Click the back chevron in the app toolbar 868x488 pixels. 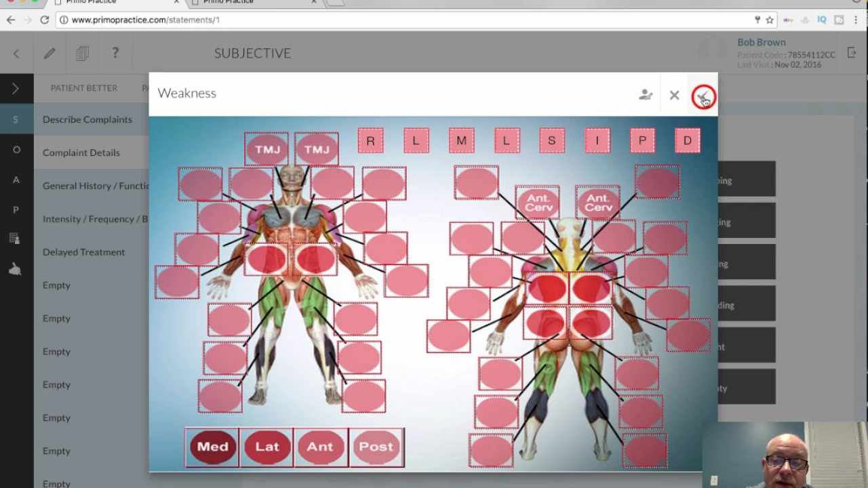pyautogui.click(x=16, y=54)
